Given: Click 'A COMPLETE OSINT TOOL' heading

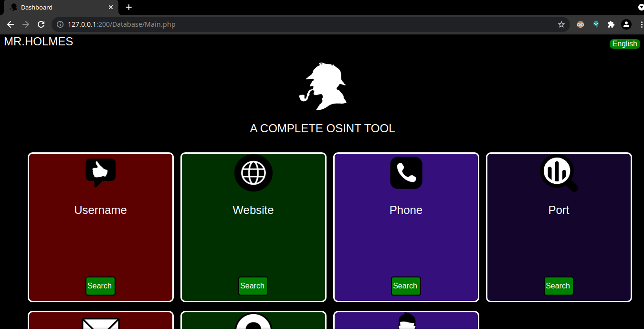Looking at the screenshot, I should click(322, 128).
